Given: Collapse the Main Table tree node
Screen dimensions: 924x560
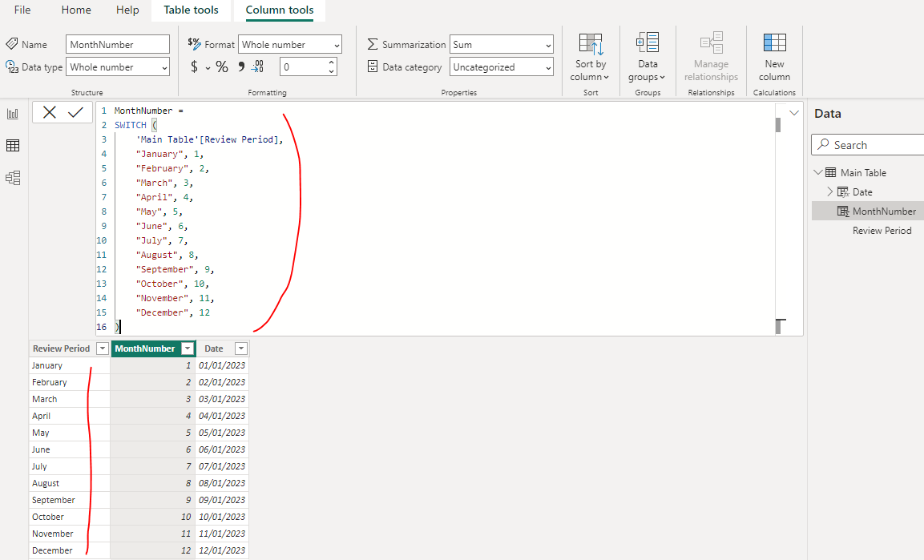Looking at the screenshot, I should point(818,172).
